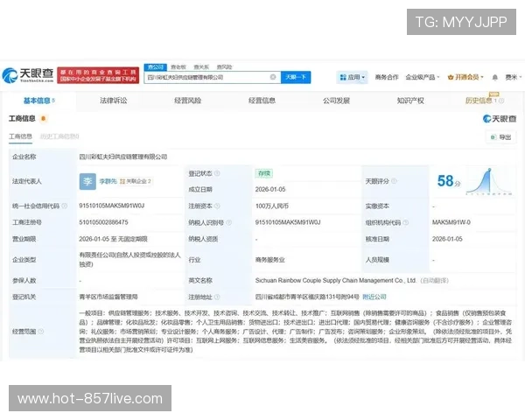Open help icon beside 统一社会信用代码
Image resolution: width=525 pixels, height=420 pixels.
[x=64, y=206]
